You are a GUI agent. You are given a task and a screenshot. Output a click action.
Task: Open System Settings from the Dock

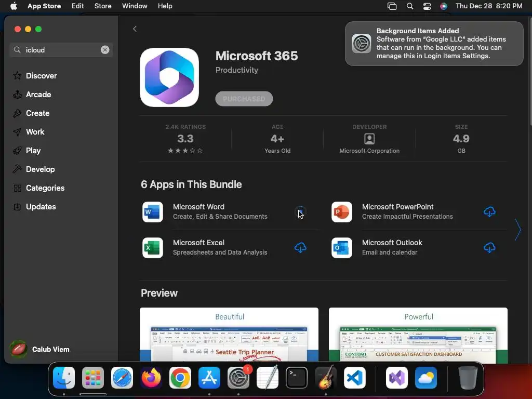pyautogui.click(x=238, y=378)
